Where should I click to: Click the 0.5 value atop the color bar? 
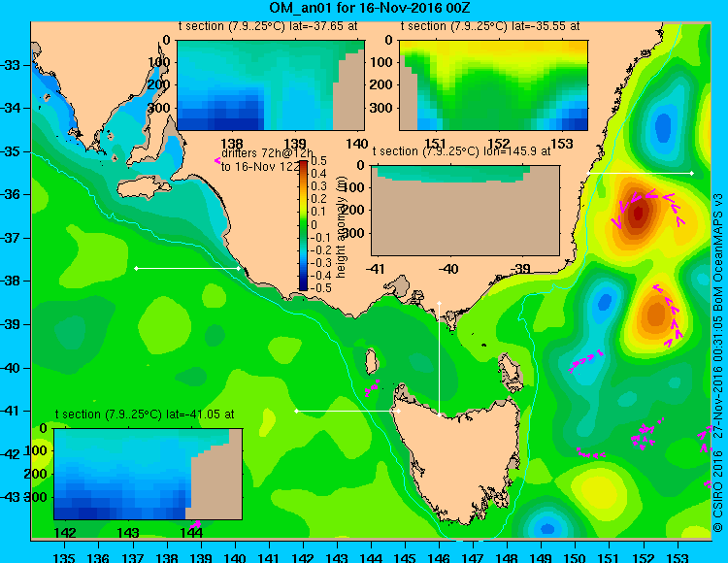pos(318,161)
